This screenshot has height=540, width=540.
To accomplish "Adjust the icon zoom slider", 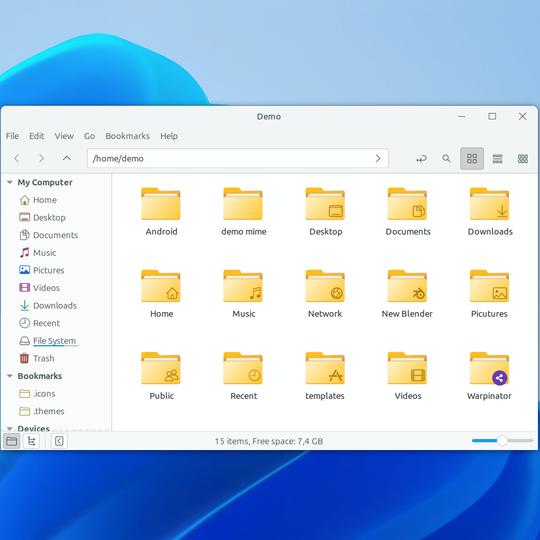I will pyautogui.click(x=502, y=440).
